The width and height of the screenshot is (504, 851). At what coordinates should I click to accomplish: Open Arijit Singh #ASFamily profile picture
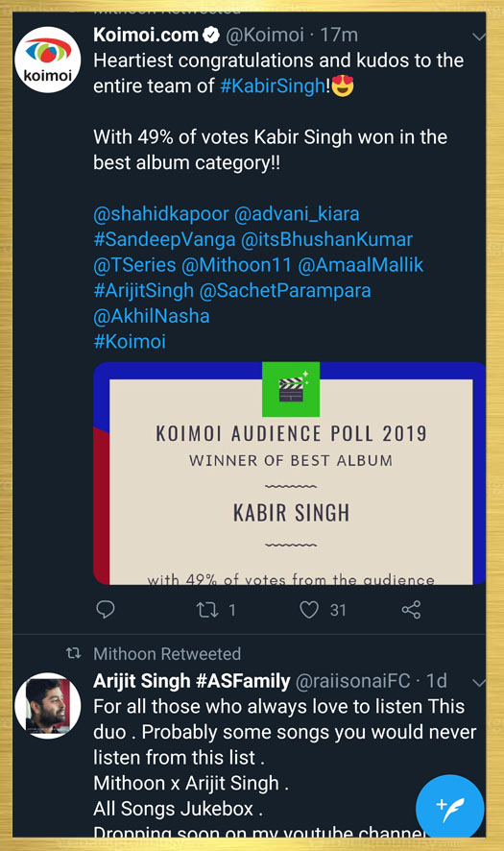pyautogui.click(x=47, y=706)
